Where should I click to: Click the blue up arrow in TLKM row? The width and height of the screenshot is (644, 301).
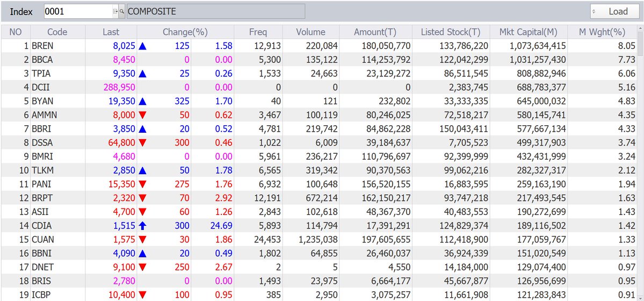(x=142, y=170)
